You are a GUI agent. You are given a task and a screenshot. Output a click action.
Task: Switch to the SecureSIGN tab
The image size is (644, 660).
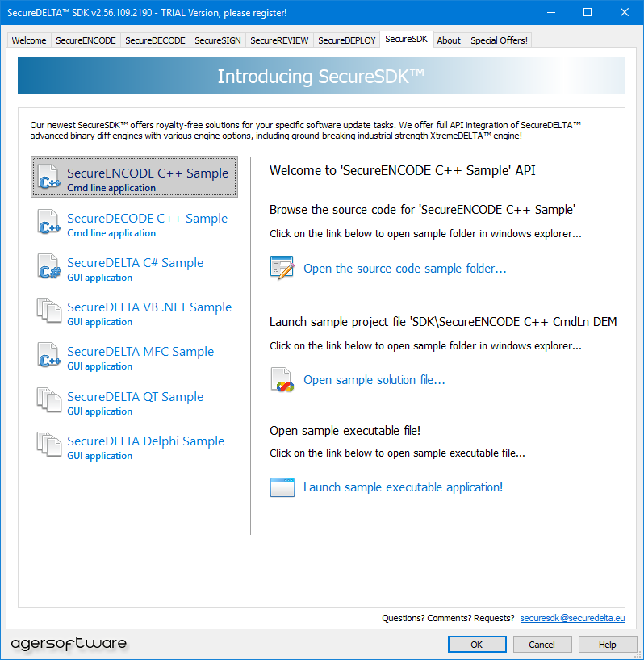point(218,40)
